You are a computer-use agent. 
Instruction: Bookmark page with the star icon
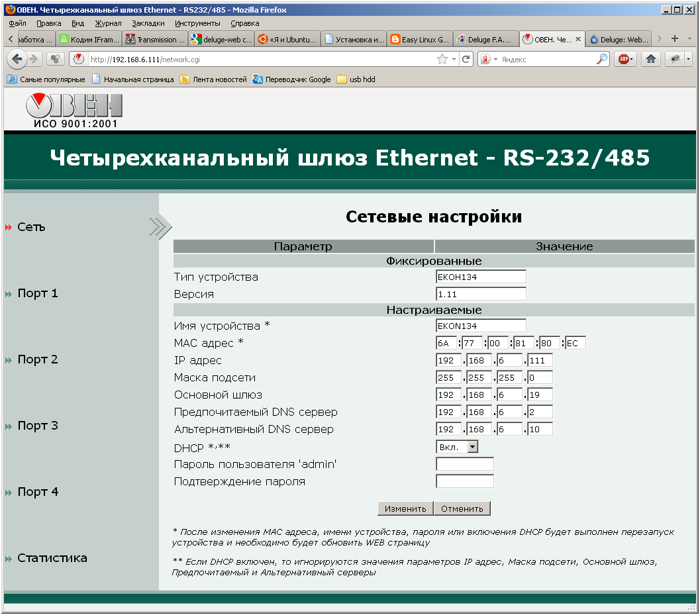tap(442, 59)
